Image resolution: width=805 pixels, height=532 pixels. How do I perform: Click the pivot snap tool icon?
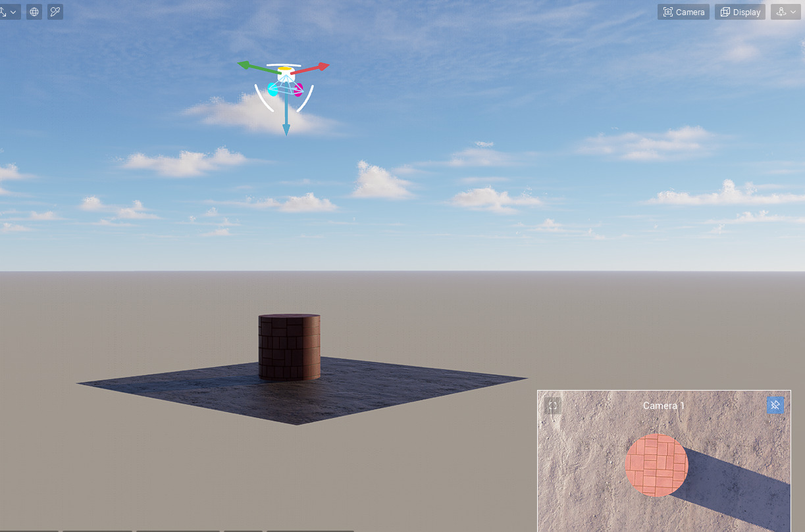(55, 12)
